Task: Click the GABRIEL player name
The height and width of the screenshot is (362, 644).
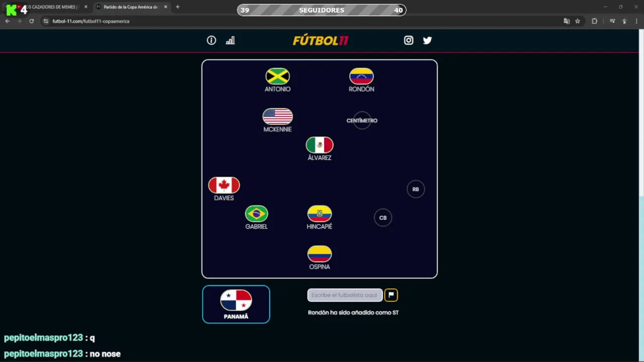Action: click(x=257, y=227)
